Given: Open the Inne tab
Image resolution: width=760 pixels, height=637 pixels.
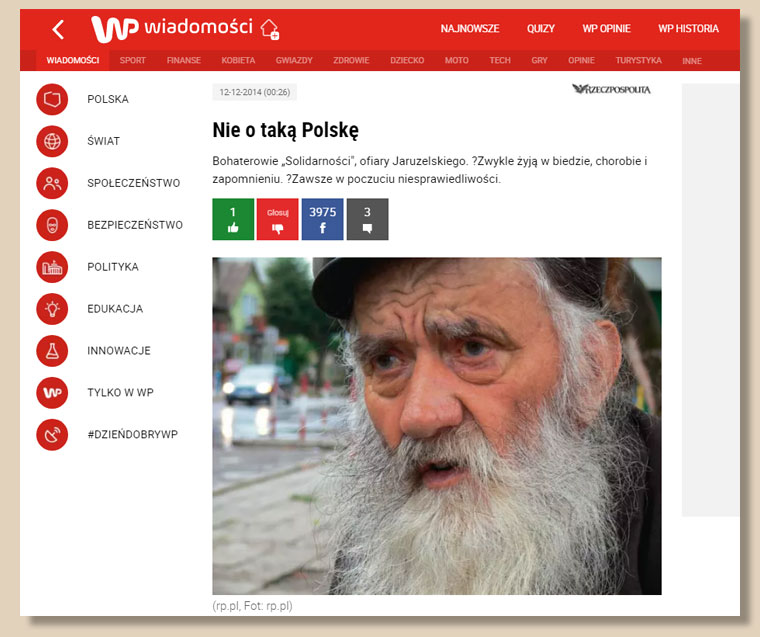Looking at the screenshot, I should (692, 61).
